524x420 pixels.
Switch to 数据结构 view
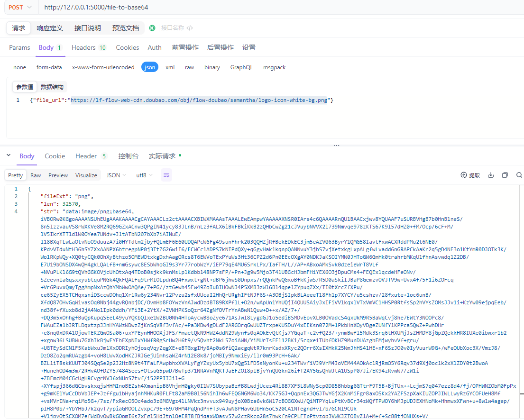(52, 87)
